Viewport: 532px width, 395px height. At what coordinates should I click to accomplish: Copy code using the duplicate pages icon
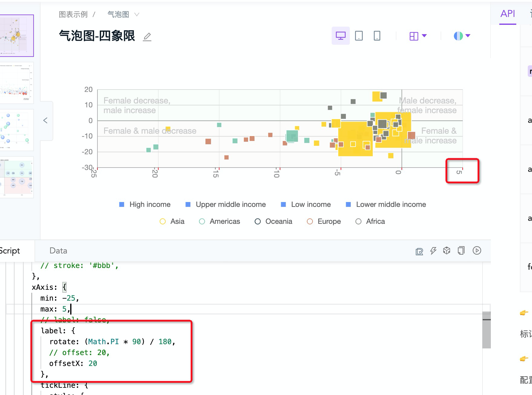tap(461, 250)
